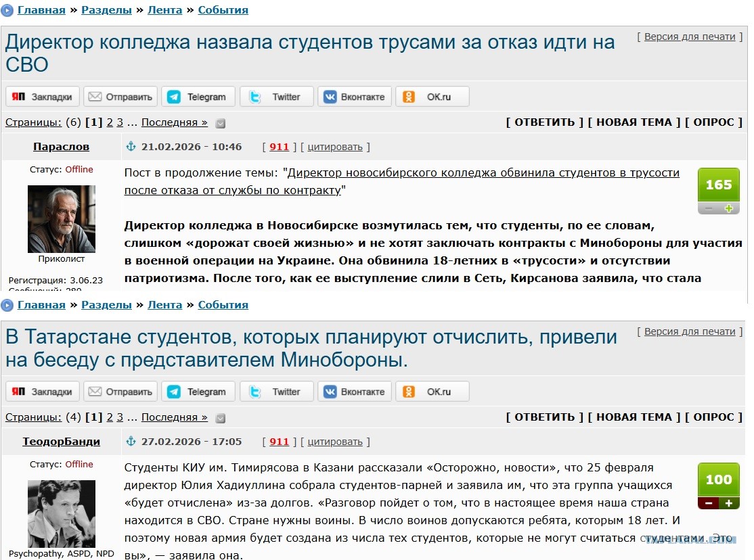Share the Tatarstan thread on Вконтакте
754x560 pixels.
(x=355, y=392)
